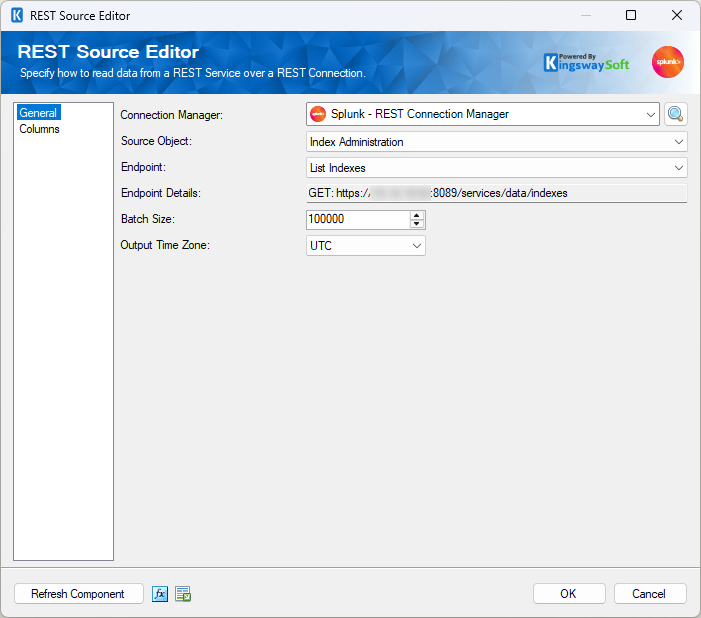
Task: Click the table icon beside the fx icon
Action: point(183,594)
